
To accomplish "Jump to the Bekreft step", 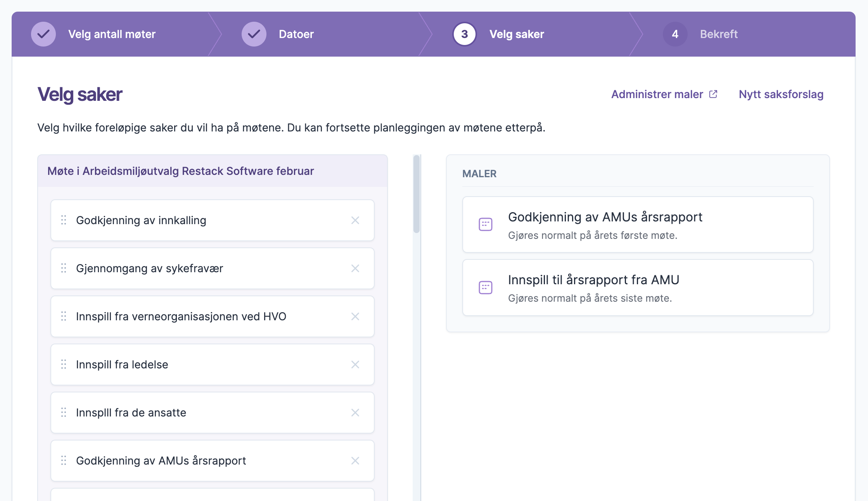I will coord(719,34).
